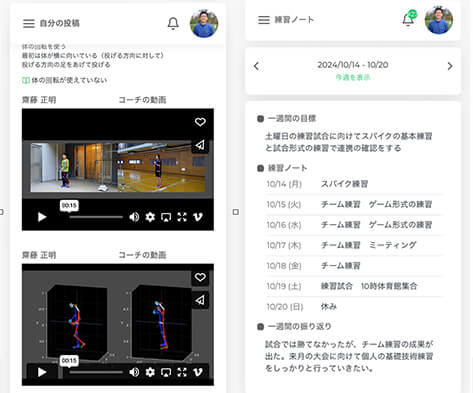473x393 pixels.
Task: Click AirPlay icon on the skeleton video
Action: pyautogui.click(x=166, y=372)
